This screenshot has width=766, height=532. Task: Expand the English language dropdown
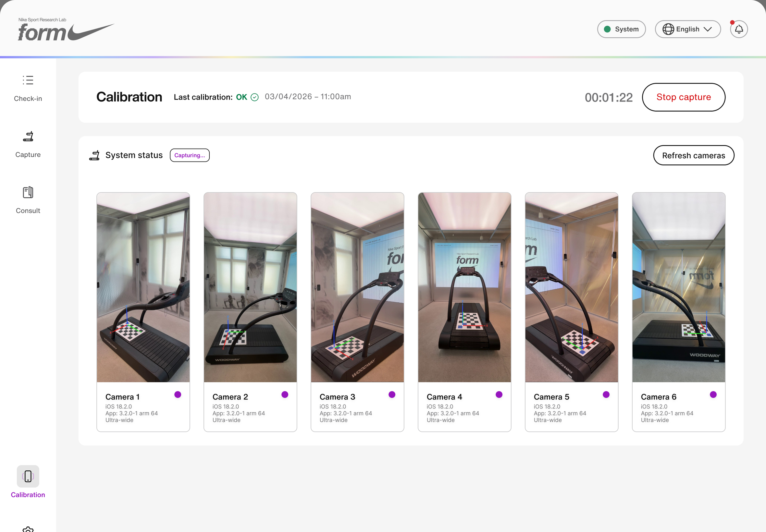(x=688, y=29)
